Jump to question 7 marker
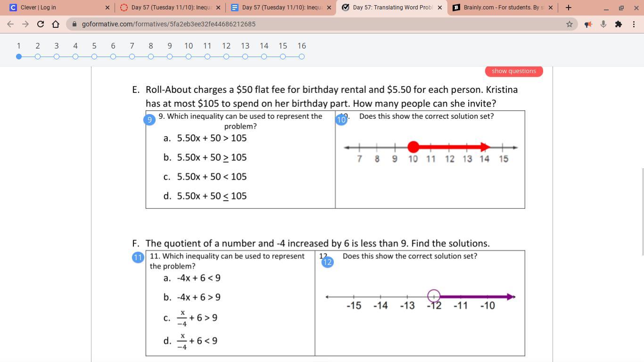The height and width of the screenshot is (362, 644). (132, 57)
